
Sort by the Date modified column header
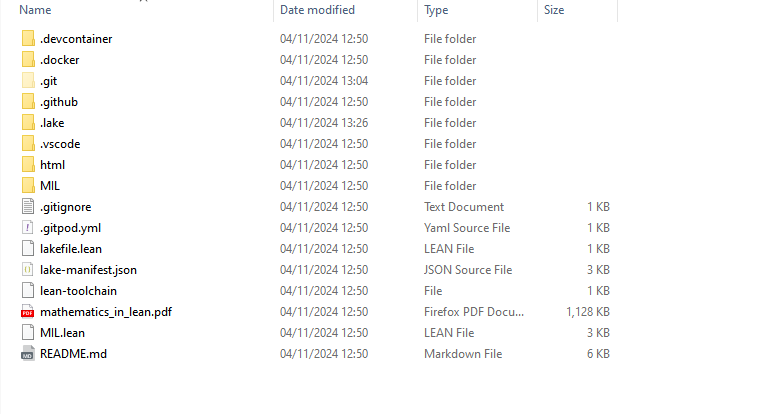coord(317,10)
